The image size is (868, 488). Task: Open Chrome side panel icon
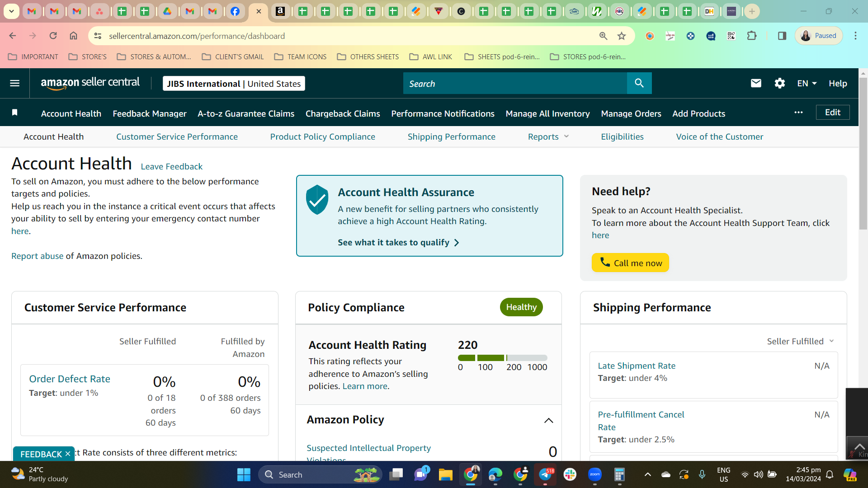[x=782, y=36]
